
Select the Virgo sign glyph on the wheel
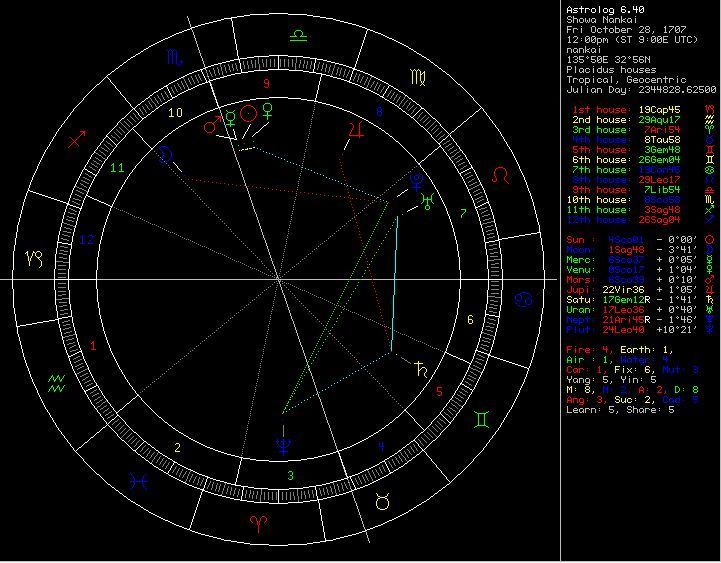coord(418,77)
